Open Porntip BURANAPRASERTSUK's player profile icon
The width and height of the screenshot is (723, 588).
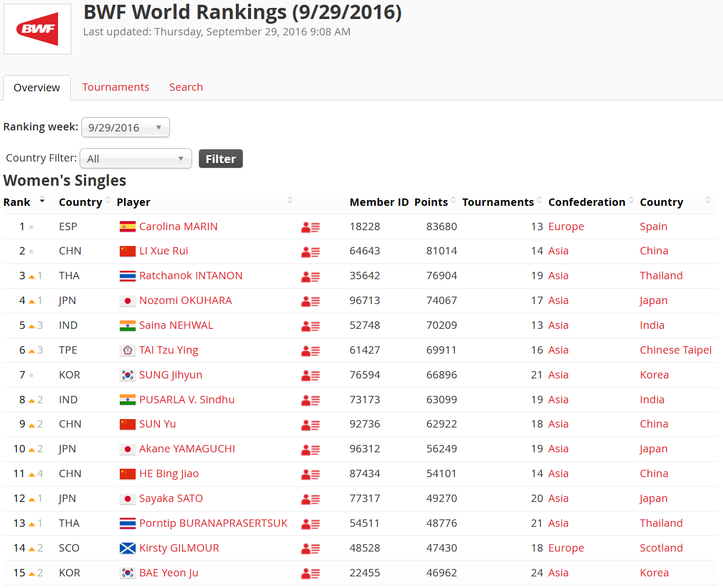[x=310, y=524]
